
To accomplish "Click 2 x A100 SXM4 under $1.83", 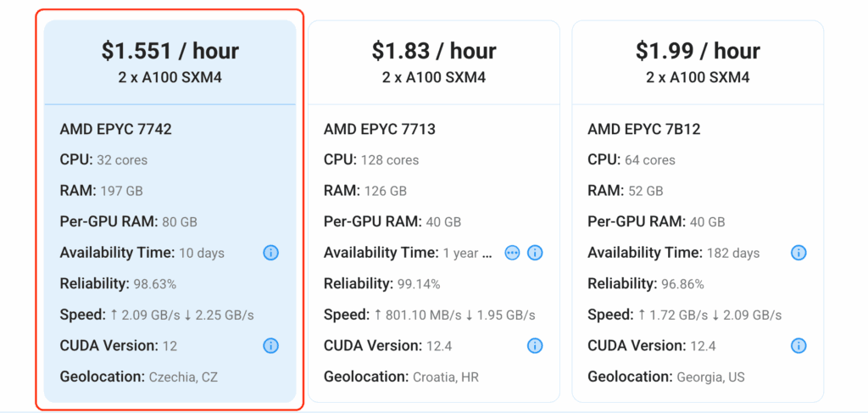I will (x=434, y=77).
